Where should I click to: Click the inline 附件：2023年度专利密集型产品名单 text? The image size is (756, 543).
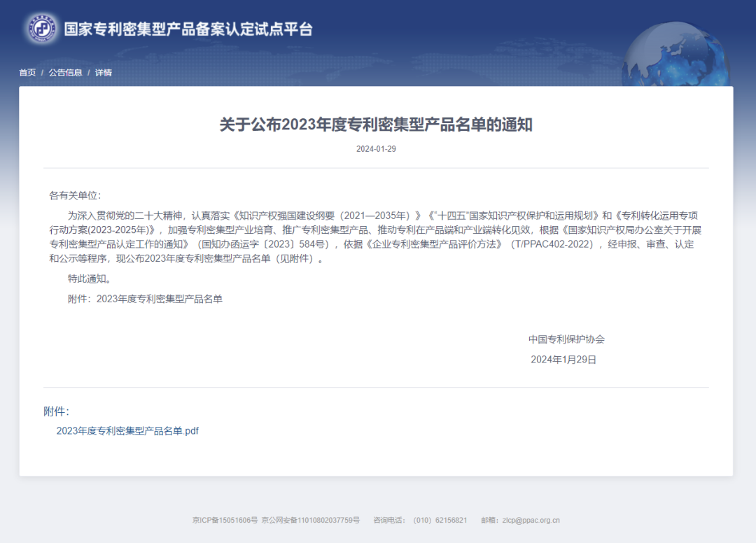145,299
